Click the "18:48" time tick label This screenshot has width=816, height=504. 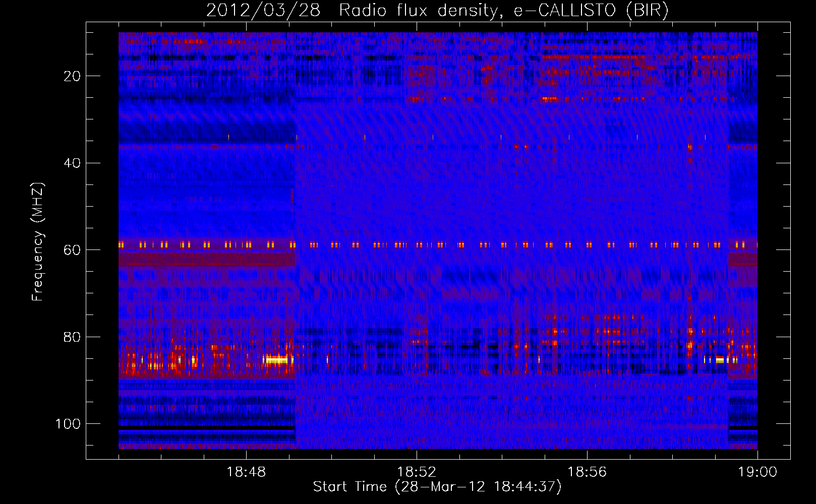coord(246,472)
